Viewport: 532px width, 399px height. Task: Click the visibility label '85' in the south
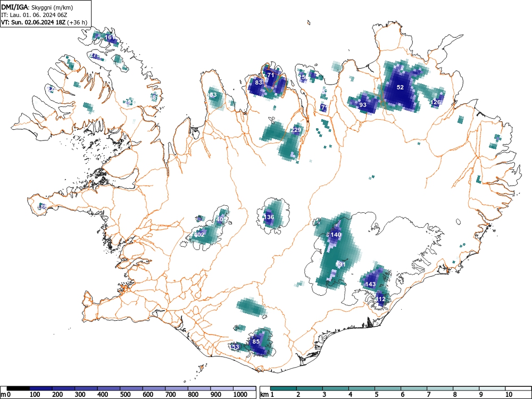tap(256, 342)
